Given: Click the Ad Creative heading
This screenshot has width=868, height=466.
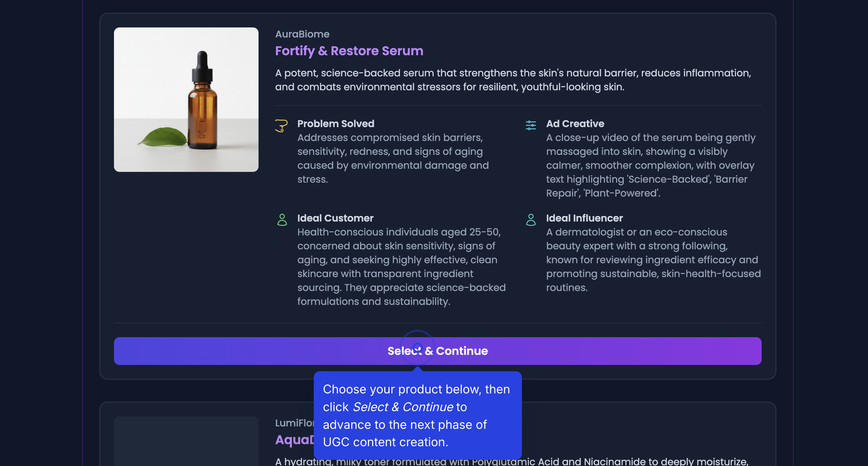Looking at the screenshot, I should (575, 124).
